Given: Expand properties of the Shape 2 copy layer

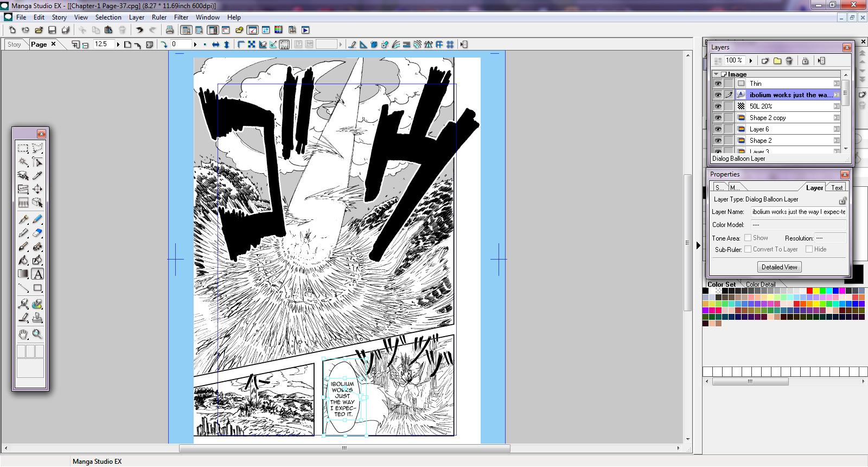Looking at the screenshot, I should click(837, 118).
